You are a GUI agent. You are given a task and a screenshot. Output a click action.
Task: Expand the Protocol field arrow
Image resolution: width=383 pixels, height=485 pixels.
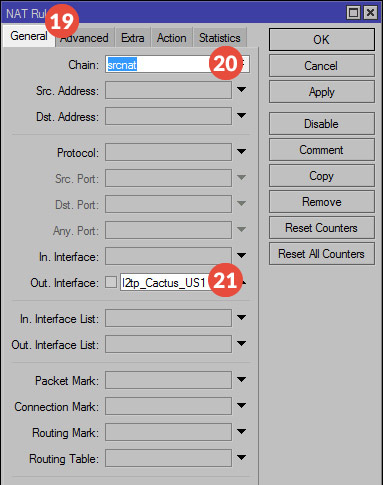click(x=242, y=152)
